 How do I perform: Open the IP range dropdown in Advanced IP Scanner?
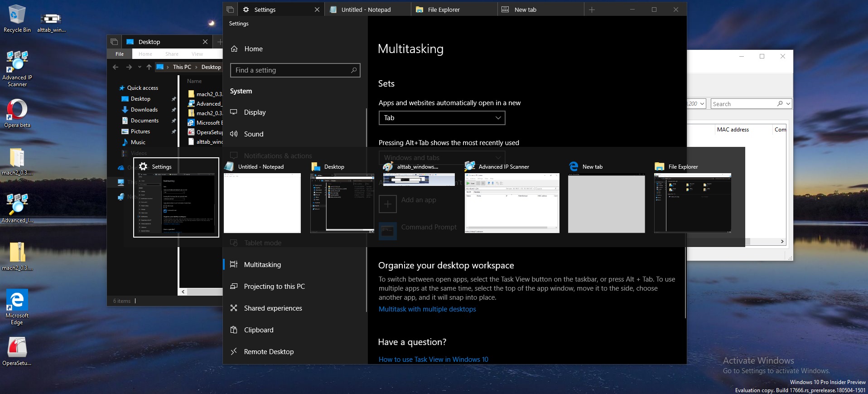(702, 104)
